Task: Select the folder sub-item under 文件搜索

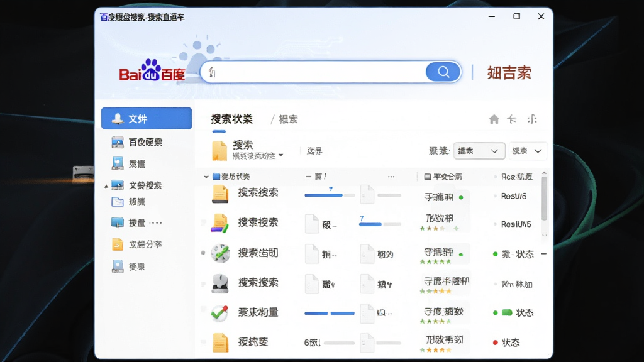Action: [x=128, y=202]
